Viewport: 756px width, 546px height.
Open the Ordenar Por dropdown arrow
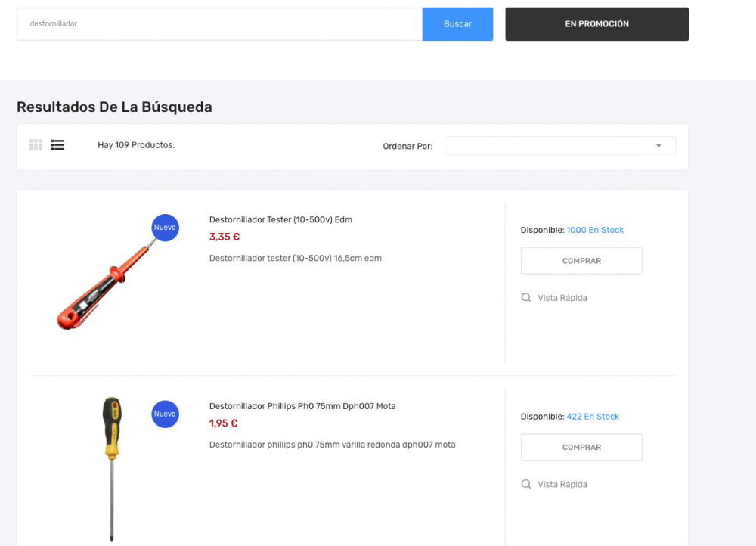[x=658, y=146]
